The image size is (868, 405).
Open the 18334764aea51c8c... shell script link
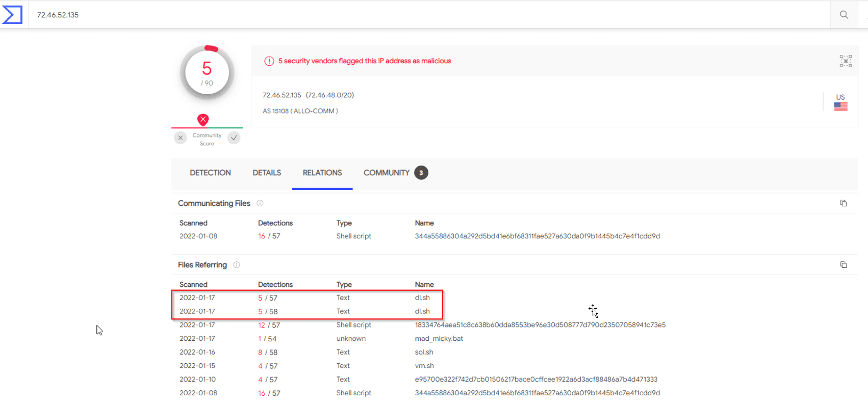[540, 325]
